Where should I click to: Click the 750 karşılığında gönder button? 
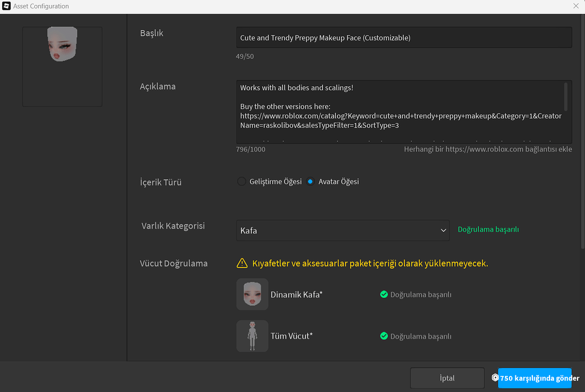[535, 378]
